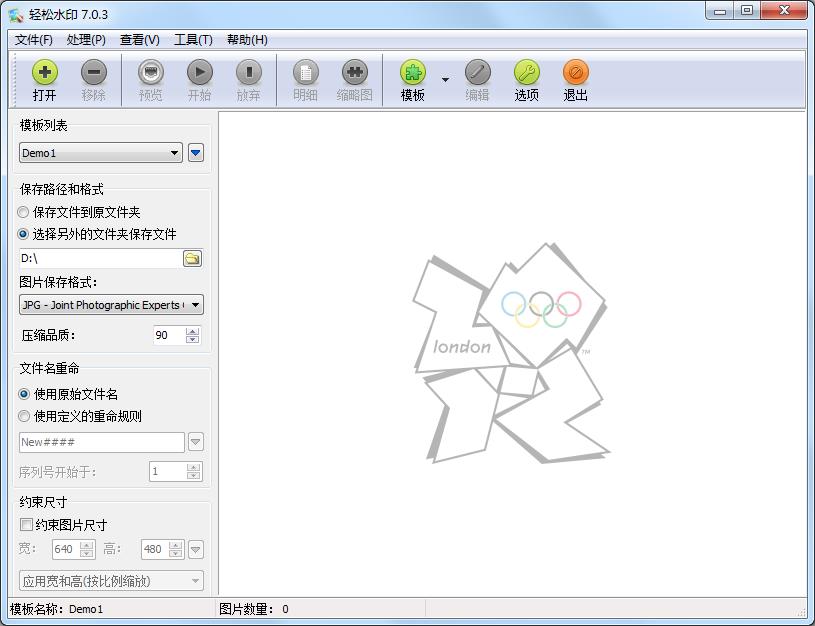Maximize the 轻松水印 window
This screenshot has width=815, height=626.
coord(747,11)
